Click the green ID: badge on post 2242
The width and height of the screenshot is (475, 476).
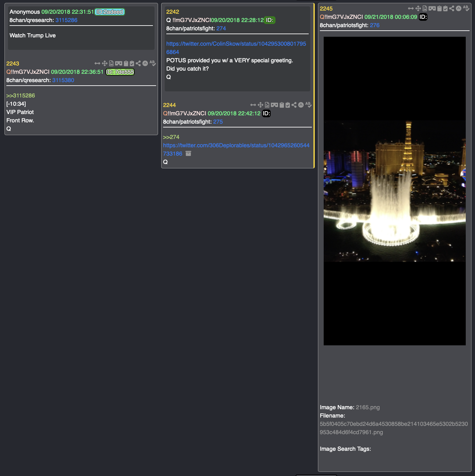(270, 20)
